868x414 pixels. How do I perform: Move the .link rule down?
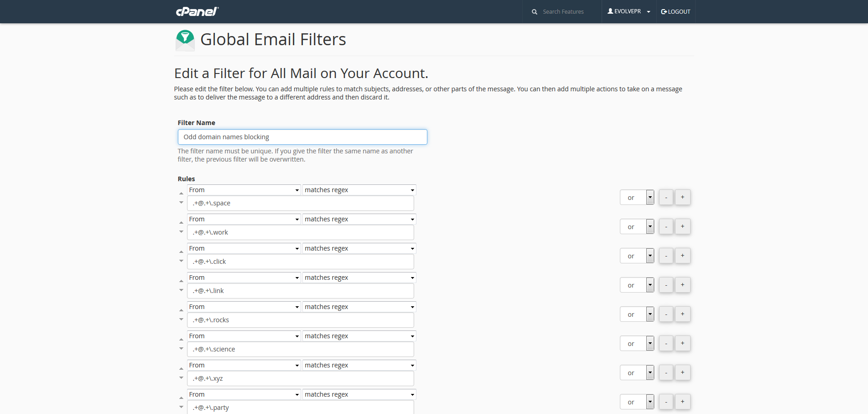(181, 290)
